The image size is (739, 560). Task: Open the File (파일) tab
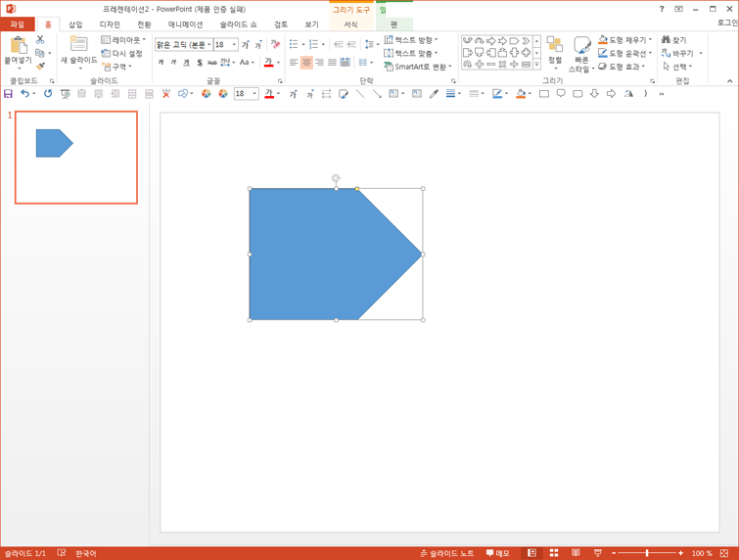[18, 24]
